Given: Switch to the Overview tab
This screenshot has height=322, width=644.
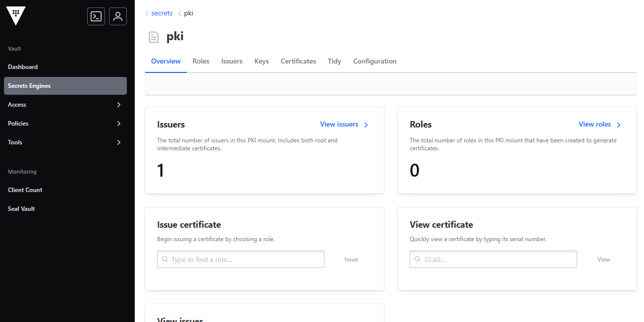Looking at the screenshot, I should (166, 62).
